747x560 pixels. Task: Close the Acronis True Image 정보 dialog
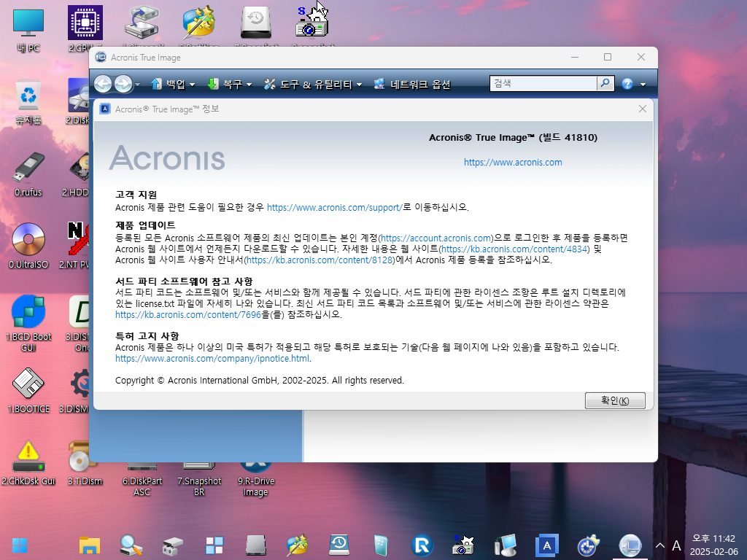point(642,109)
